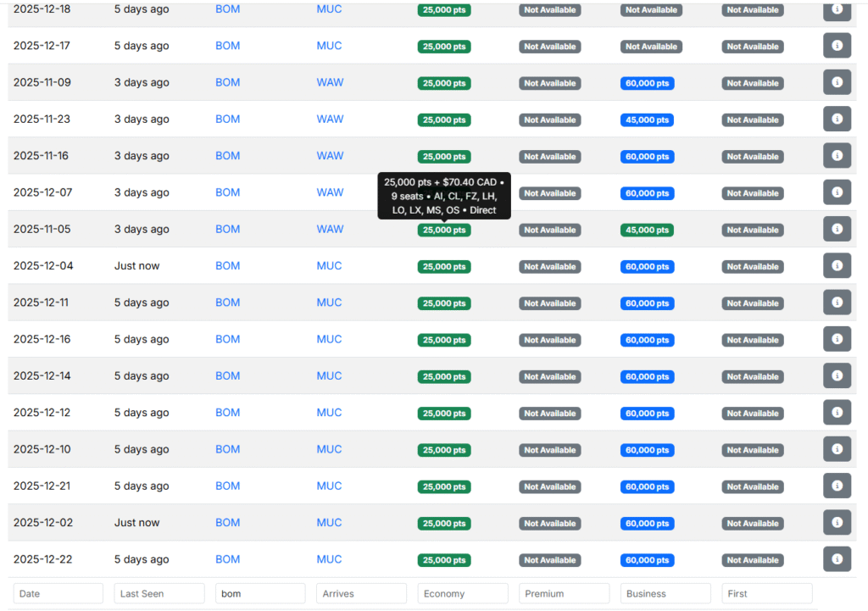Open info details for the 2025-12-04 row
The image size is (868, 611).
pos(837,265)
